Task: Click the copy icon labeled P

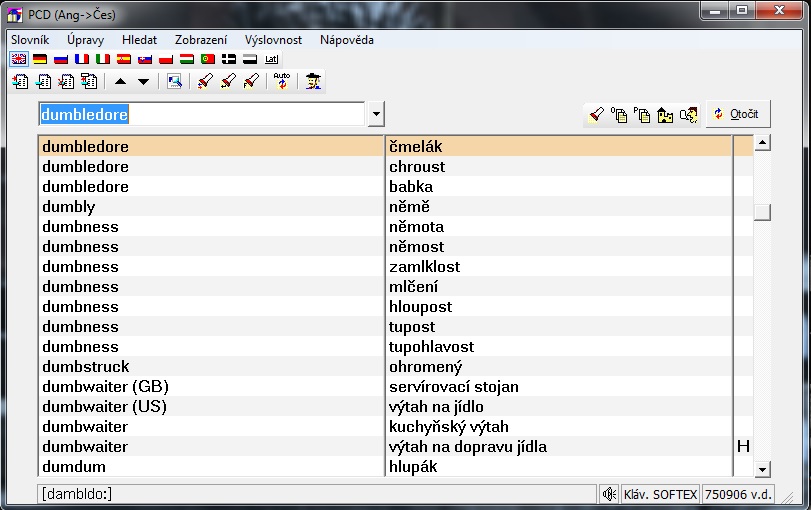Action: pos(642,114)
